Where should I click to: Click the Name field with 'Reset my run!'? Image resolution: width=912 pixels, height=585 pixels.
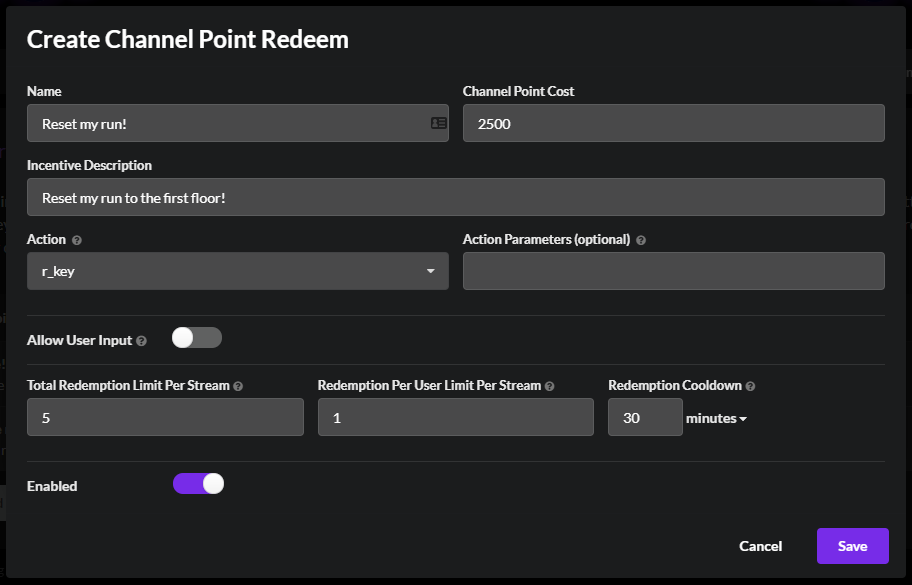pos(225,124)
